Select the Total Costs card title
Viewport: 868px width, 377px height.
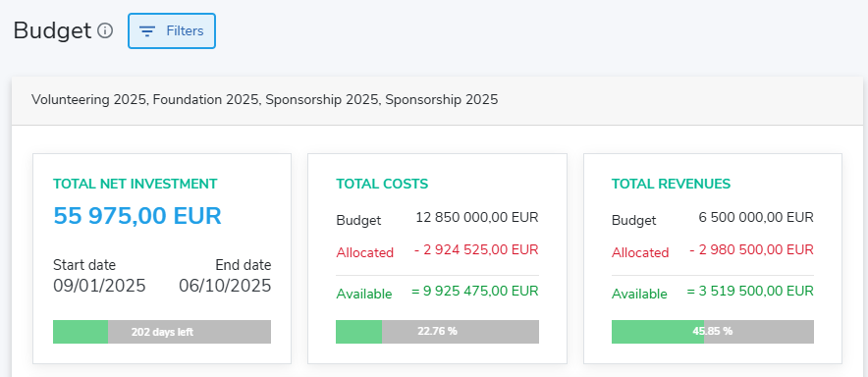382,184
